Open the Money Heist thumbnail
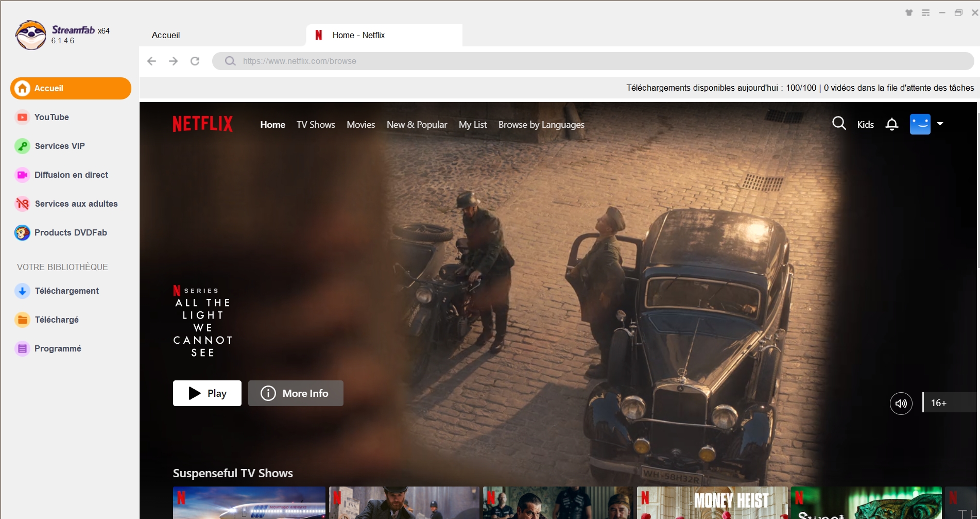The width and height of the screenshot is (980, 519). coord(712,503)
